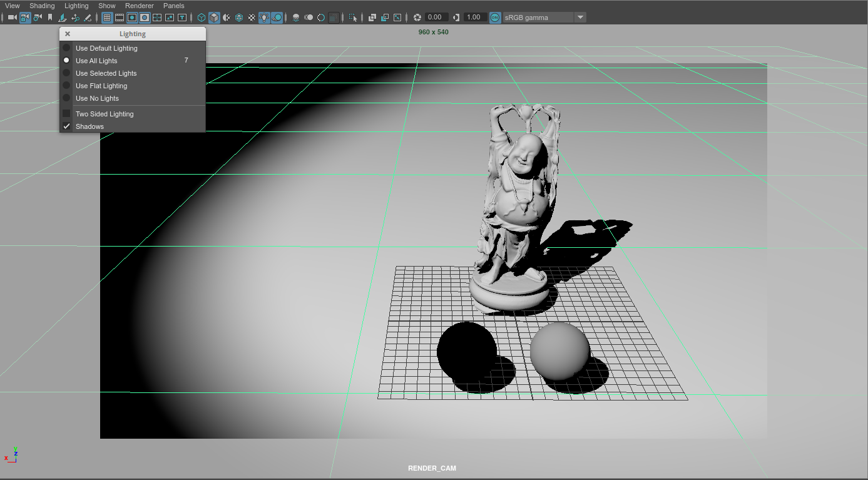Toggle the color management ON button
The image size is (868, 480).
click(495, 18)
